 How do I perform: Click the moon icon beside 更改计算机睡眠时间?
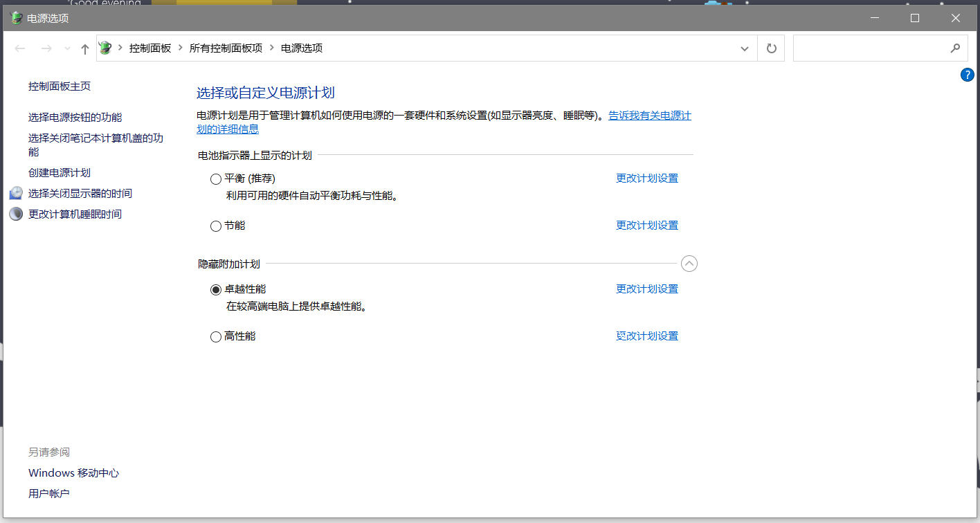[16, 214]
